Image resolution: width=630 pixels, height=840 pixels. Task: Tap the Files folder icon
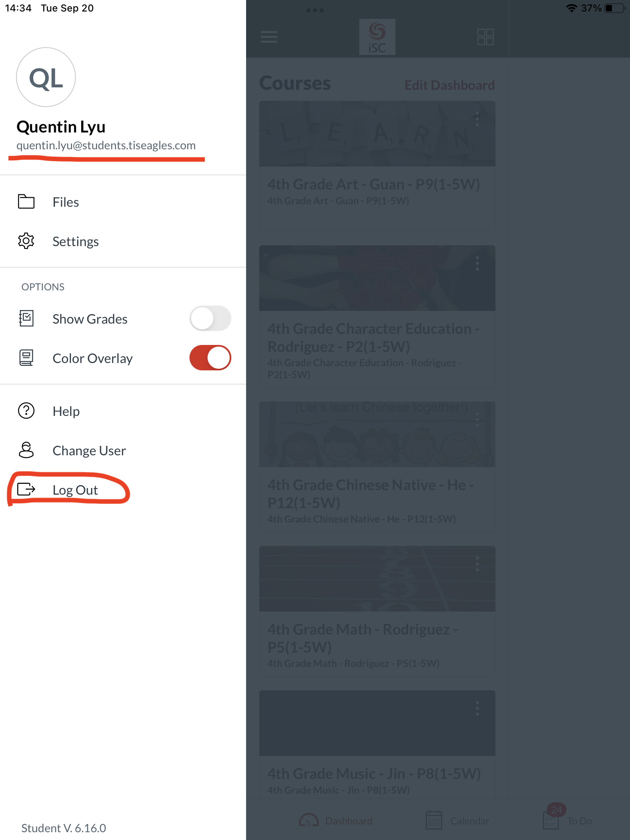tap(26, 202)
